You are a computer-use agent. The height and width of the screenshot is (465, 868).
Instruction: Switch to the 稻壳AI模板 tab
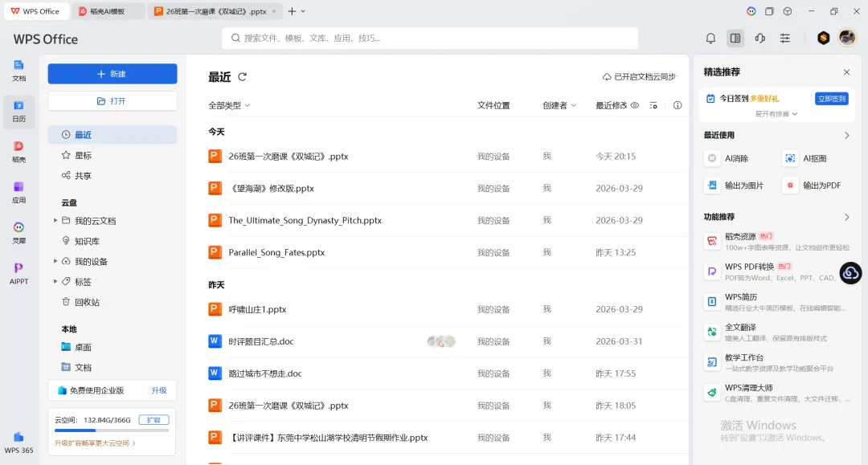[x=108, y=11]
